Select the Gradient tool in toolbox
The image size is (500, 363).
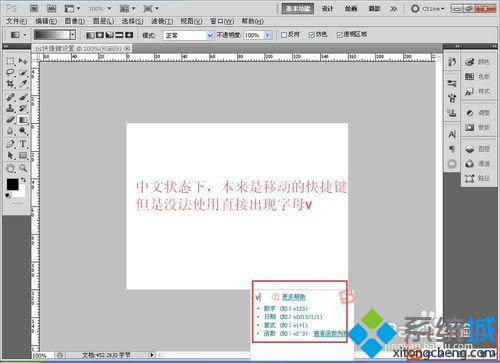point(23,120)
